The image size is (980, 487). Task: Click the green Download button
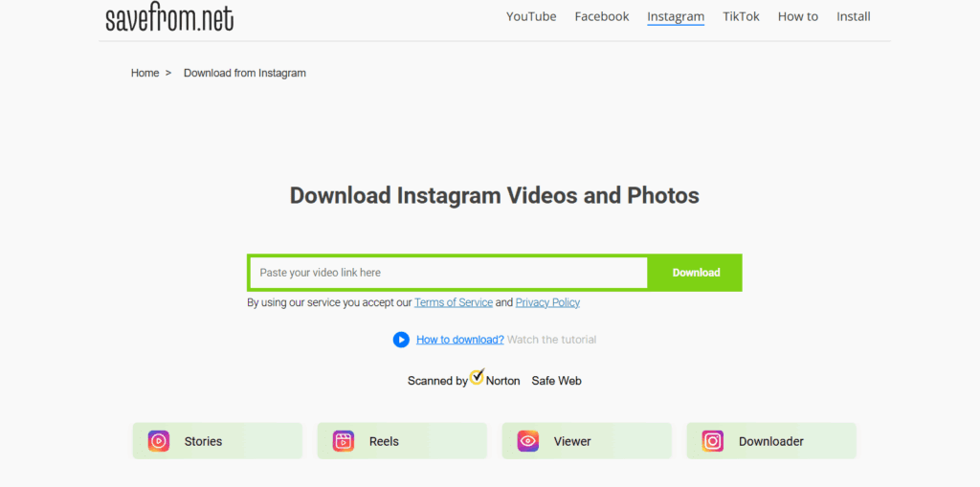(696, 273)
